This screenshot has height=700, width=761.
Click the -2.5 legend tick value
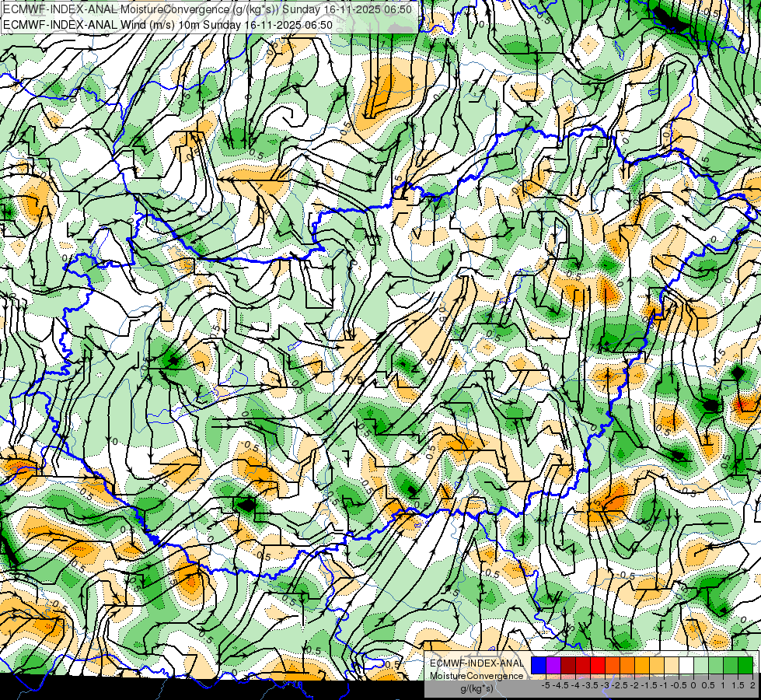[x=620, y=685]
